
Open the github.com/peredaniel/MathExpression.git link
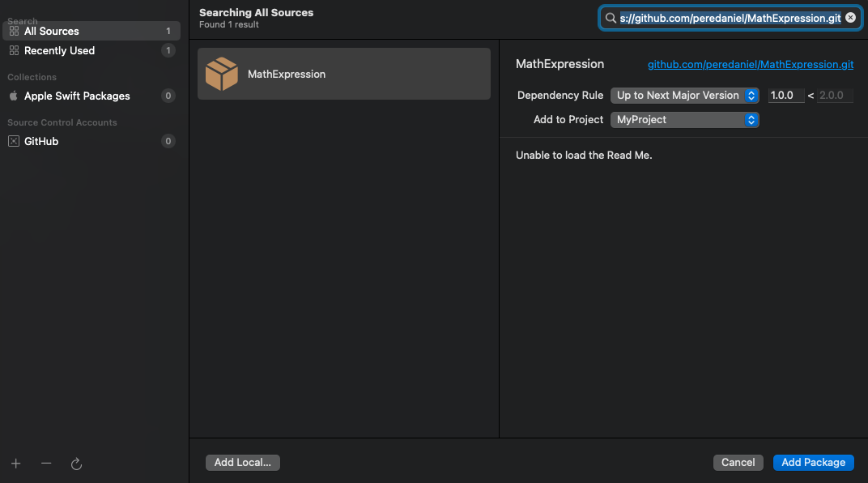coord(750,64)
